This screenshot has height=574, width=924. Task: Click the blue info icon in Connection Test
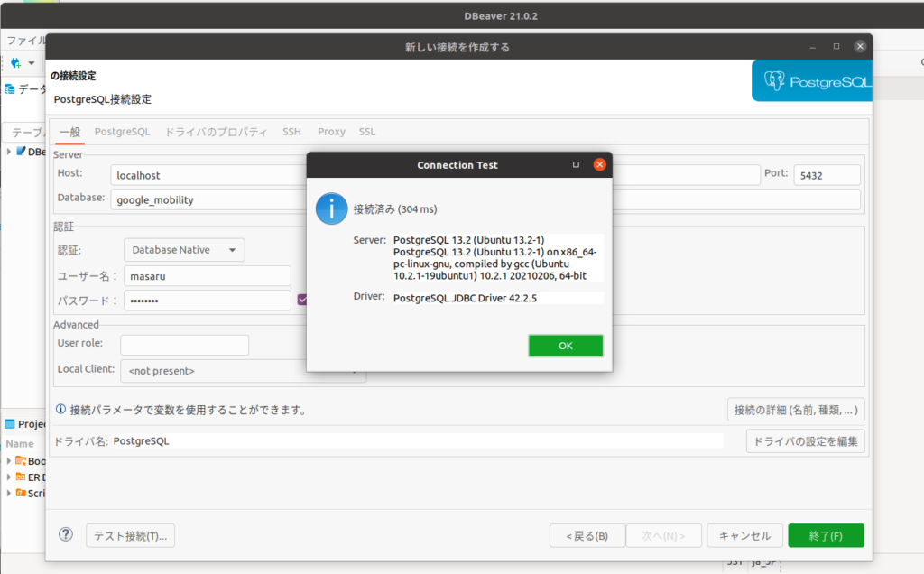coord(331,208)
